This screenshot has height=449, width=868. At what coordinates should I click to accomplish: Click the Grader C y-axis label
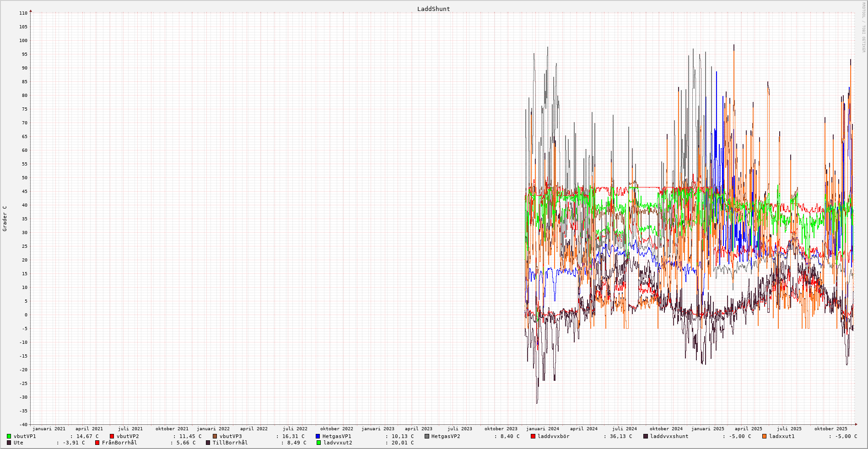coord(5,219)
